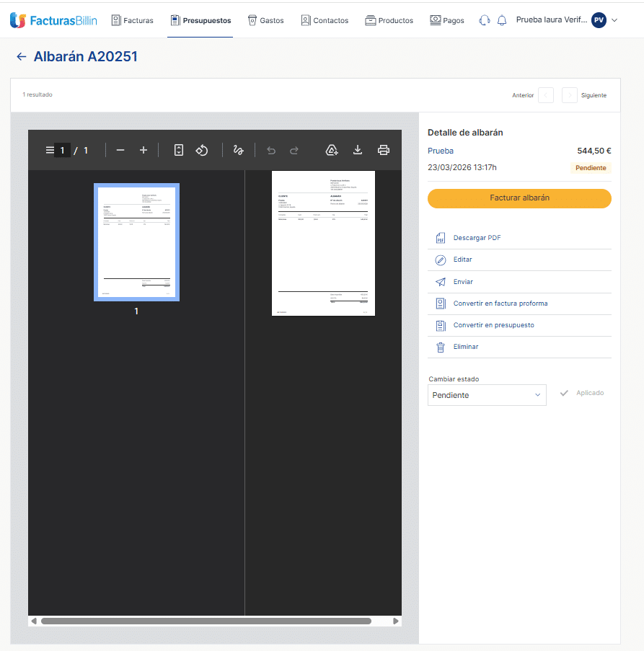The width and height of the screenshot is (644, 651).
Task: Open the Facturas tab
Action: coord(133,20)
